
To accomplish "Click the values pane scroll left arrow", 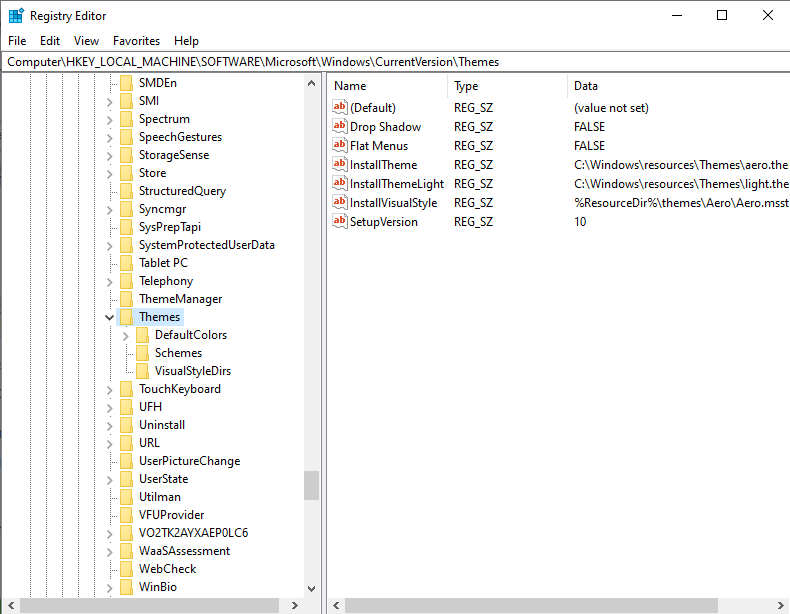I will 337,605.
